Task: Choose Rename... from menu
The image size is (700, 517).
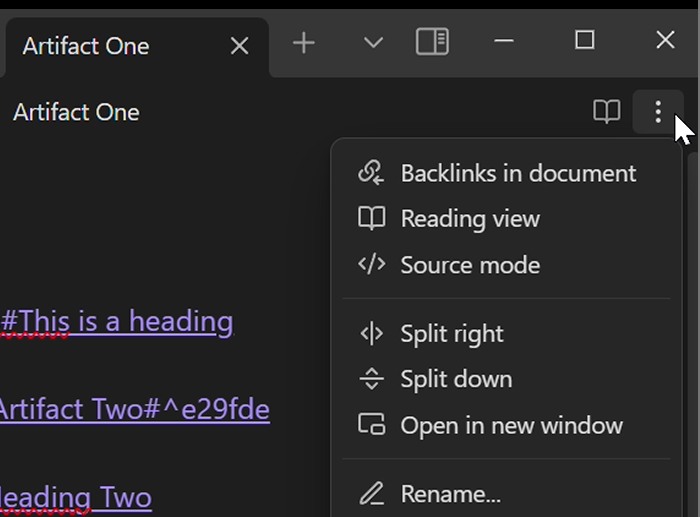Action: (506, 494)
